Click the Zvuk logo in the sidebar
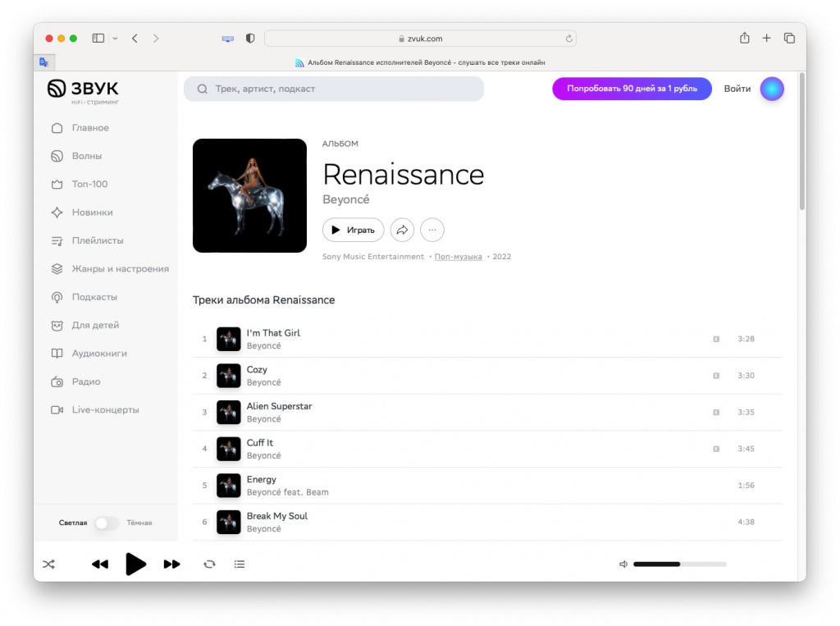 83,91
